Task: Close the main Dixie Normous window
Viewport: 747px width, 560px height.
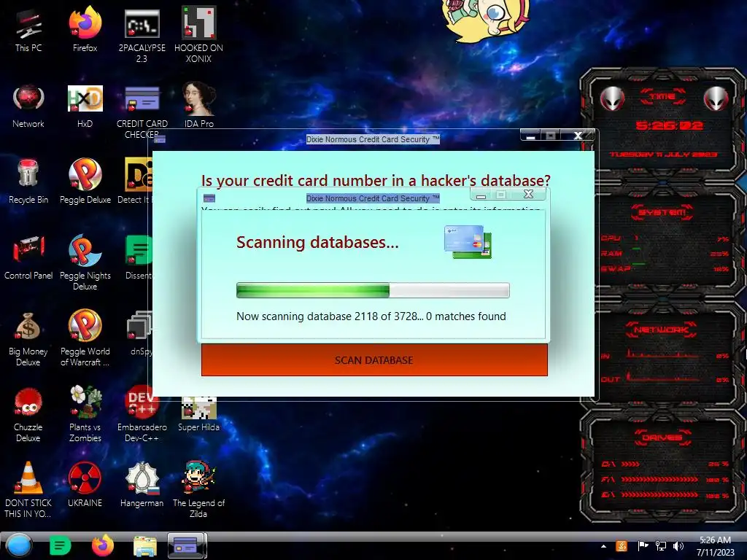Action: 578,135
